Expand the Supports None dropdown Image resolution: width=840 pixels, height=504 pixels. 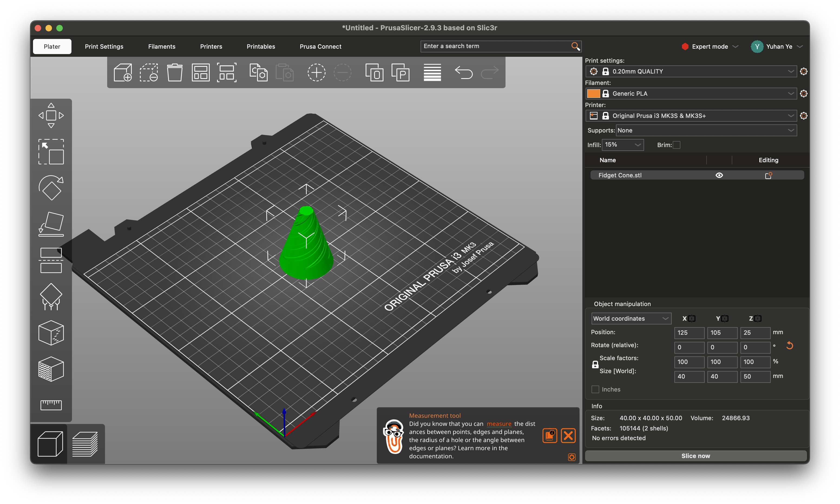(707, 130)
